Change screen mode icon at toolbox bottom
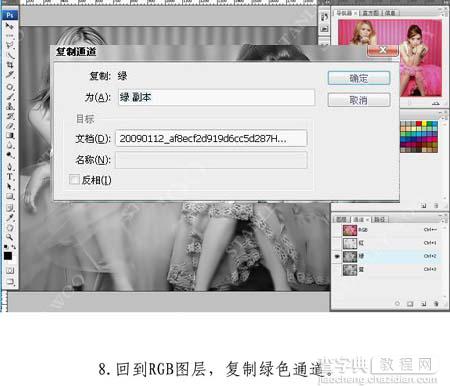 pos(10,282)
